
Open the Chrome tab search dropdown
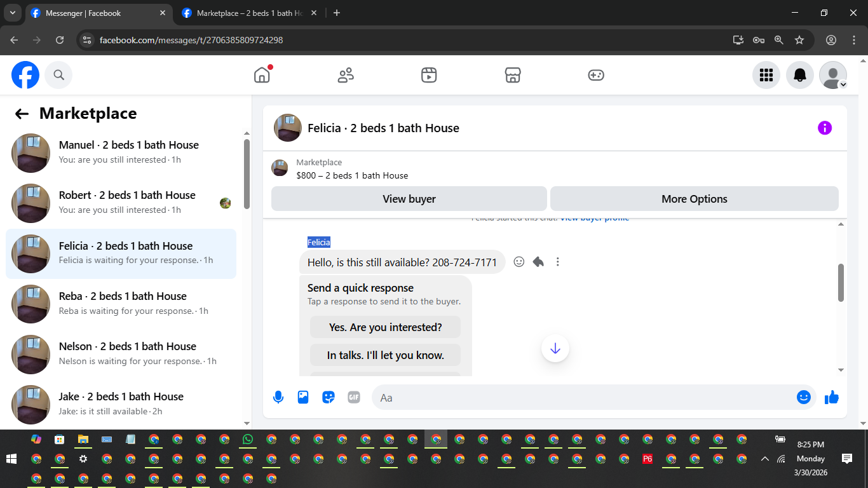point(12,13)
